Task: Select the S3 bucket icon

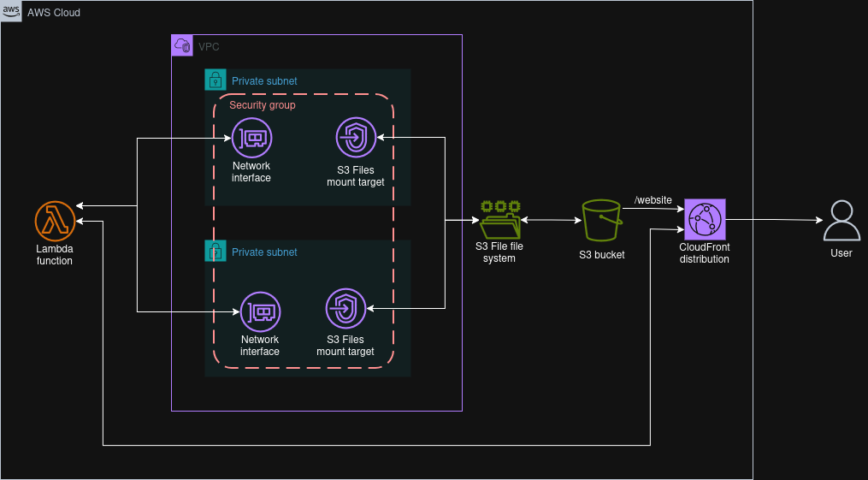Action: [x=602, y=221]
